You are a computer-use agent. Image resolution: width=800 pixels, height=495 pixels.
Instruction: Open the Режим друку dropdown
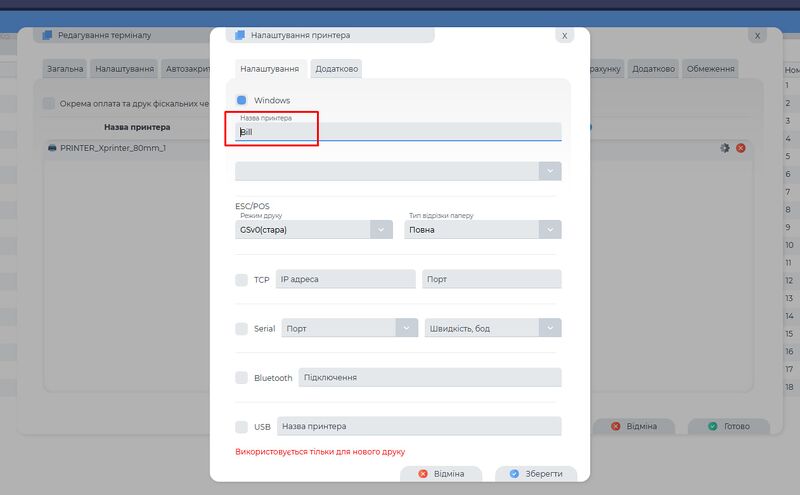pyautogui.click(x=313, y=229)
